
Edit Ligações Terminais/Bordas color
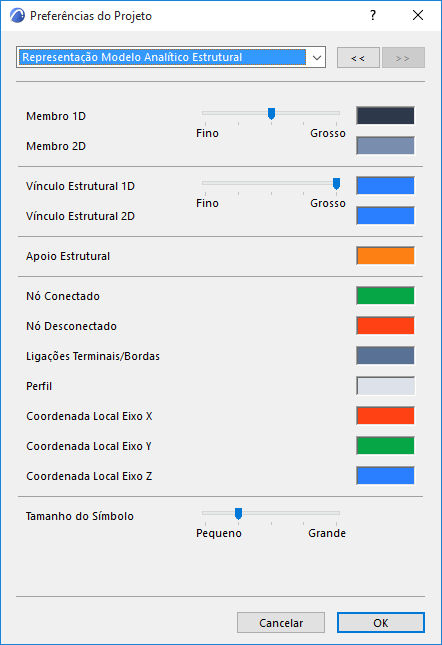(x=385, y=356)
